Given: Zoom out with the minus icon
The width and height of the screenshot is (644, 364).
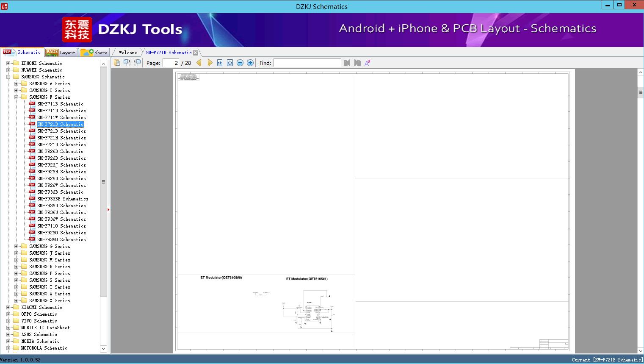Looking at the screenshot, I should 240,63.
